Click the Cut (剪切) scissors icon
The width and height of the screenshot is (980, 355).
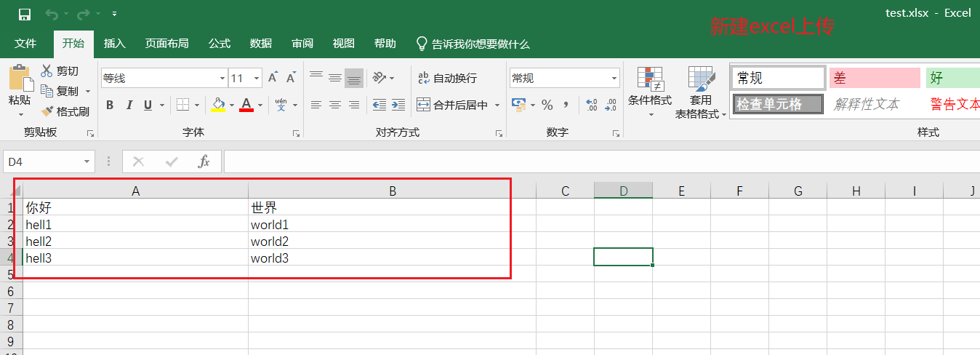tap(47, 71)
